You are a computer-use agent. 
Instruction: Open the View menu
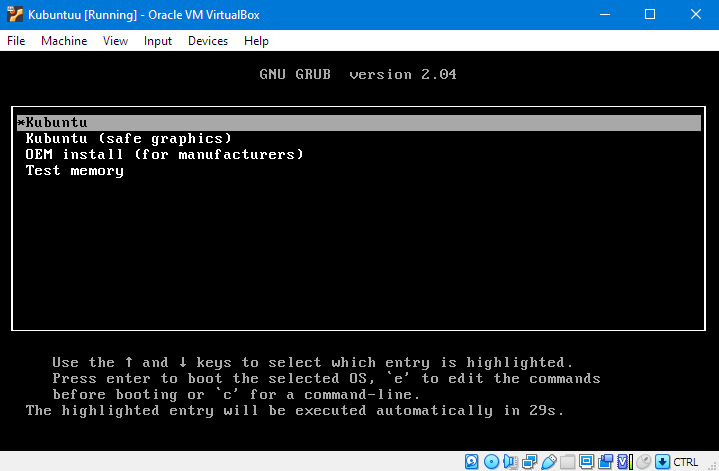[115, 41]
